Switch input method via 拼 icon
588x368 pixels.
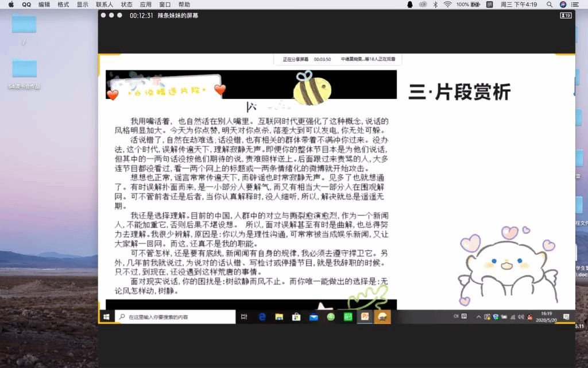coord(489,4)
